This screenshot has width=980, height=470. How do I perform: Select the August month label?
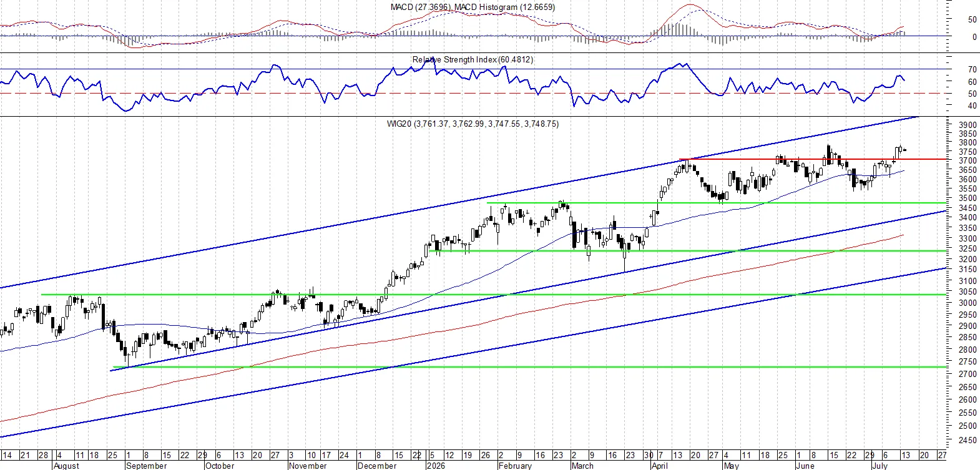tap(66, 466)
